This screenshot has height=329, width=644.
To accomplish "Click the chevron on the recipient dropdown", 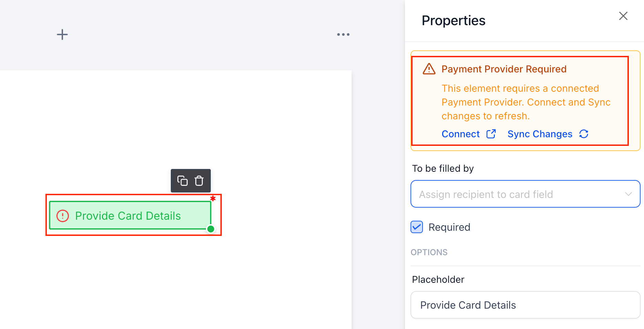I will [x=629, y=194].
